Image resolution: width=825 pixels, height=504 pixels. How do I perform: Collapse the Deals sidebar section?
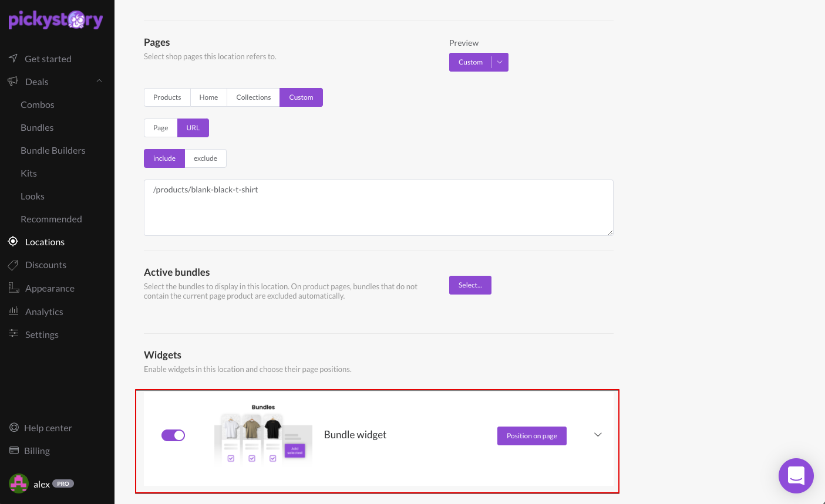99,81
